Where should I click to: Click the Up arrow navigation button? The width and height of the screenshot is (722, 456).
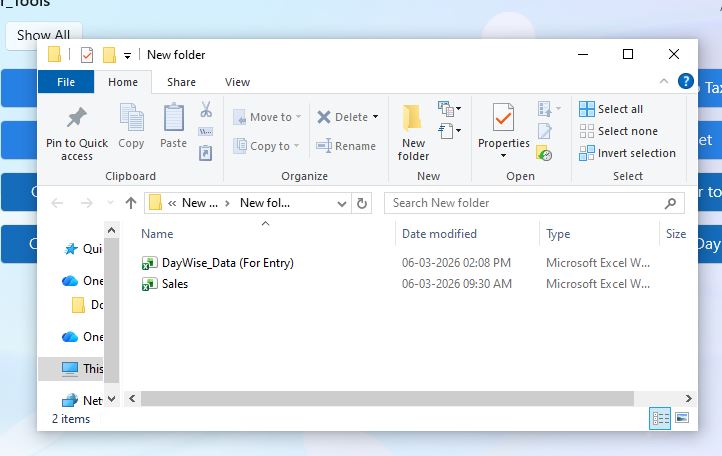click(130, 203)
